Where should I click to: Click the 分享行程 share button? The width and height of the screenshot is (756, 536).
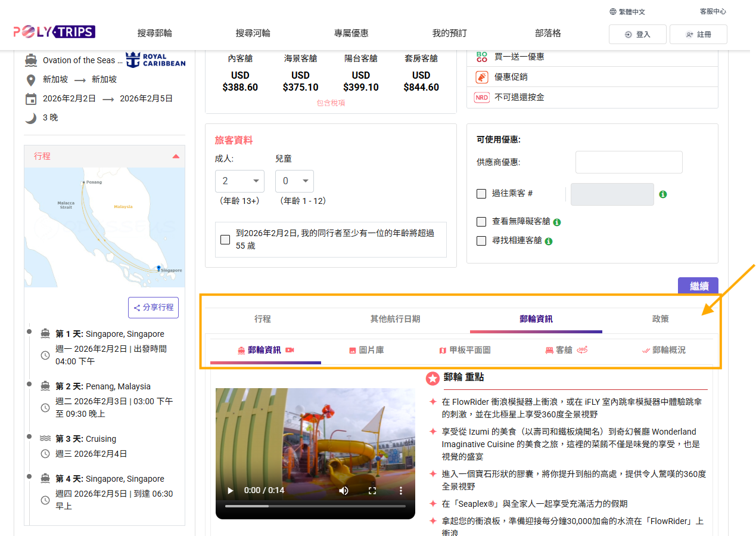pos(153,308)
